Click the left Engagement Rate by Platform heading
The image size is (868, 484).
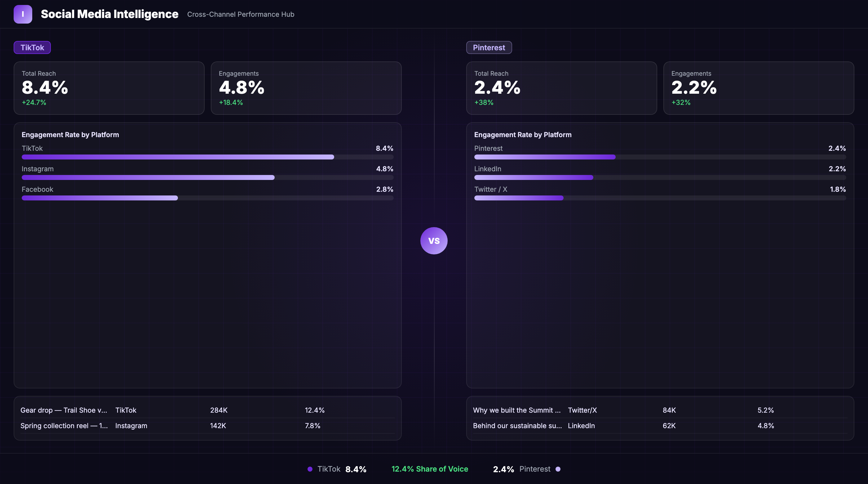click(70, 135)
